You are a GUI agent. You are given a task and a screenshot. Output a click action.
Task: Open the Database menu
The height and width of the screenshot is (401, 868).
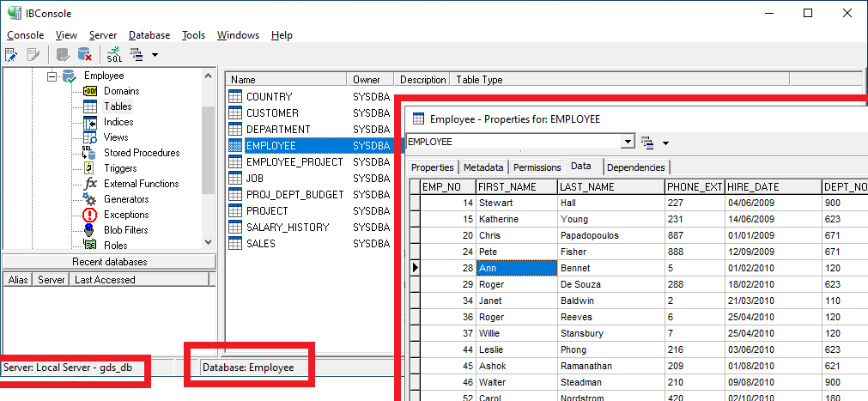tap(149, 35)
